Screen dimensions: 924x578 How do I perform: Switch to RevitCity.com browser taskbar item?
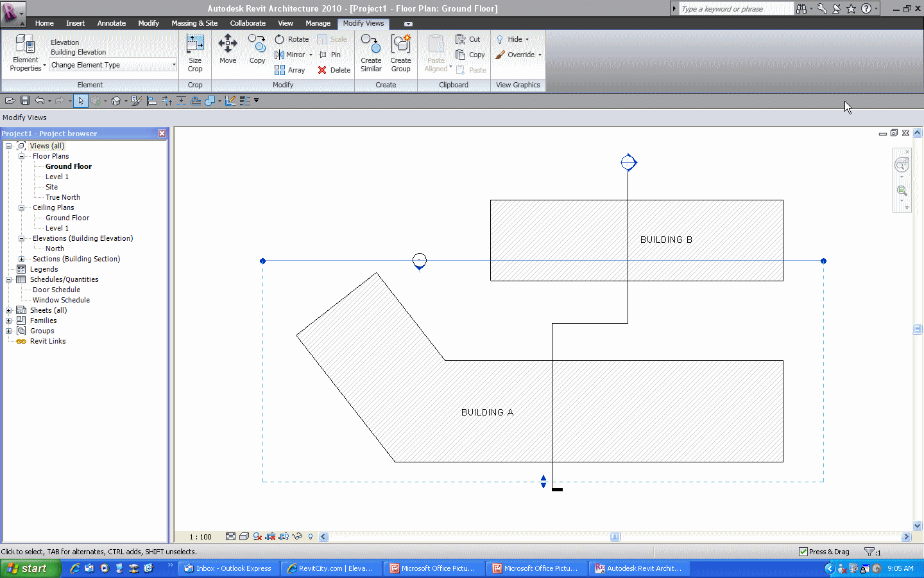click(x=331, y=568)
